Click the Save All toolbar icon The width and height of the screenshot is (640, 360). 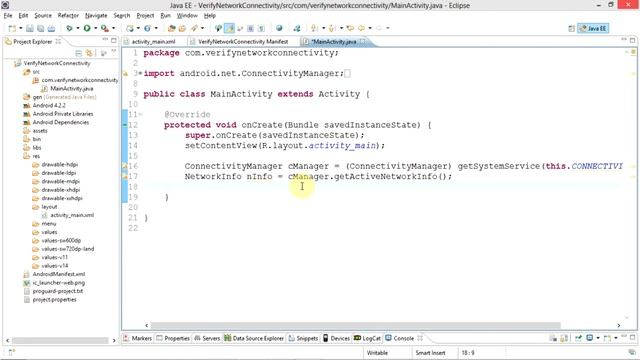click(40, 28)
